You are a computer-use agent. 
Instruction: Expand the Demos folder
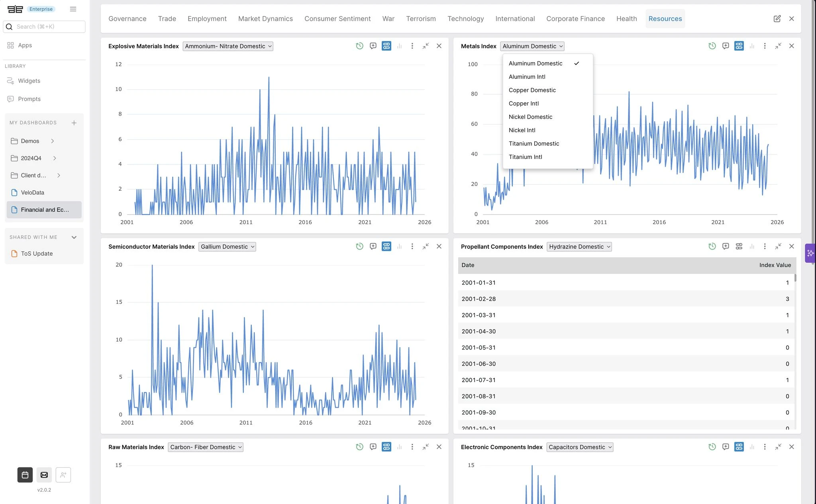click(x=52, y=141)
